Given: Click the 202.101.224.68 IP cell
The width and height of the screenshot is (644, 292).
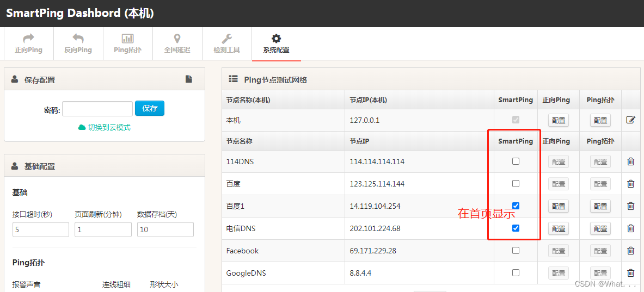Looking at the screenshot, I should 419,228.
